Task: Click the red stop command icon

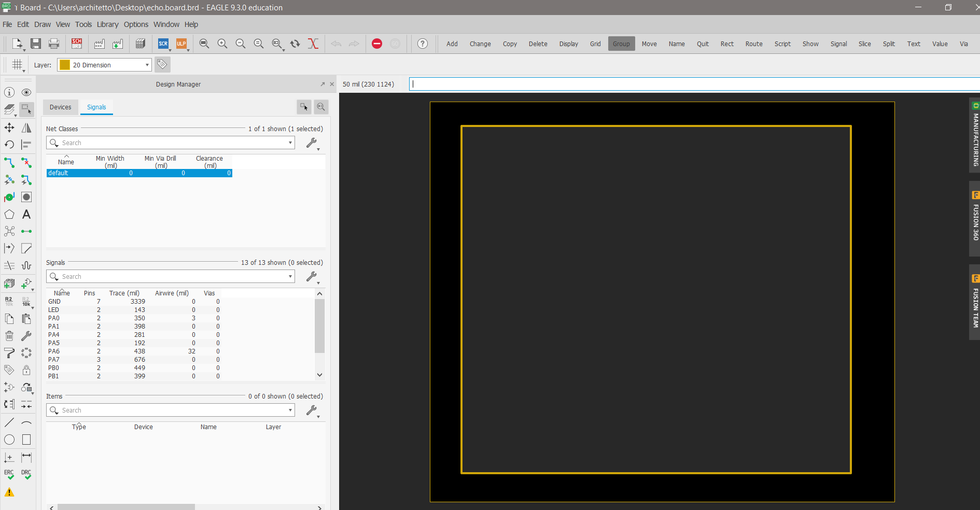Action: tap(377, 44)
